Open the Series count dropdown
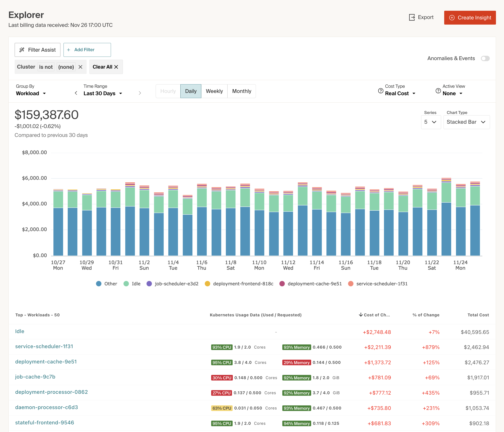The height and width of the screenshot is (432, 504). pos(431,122)
